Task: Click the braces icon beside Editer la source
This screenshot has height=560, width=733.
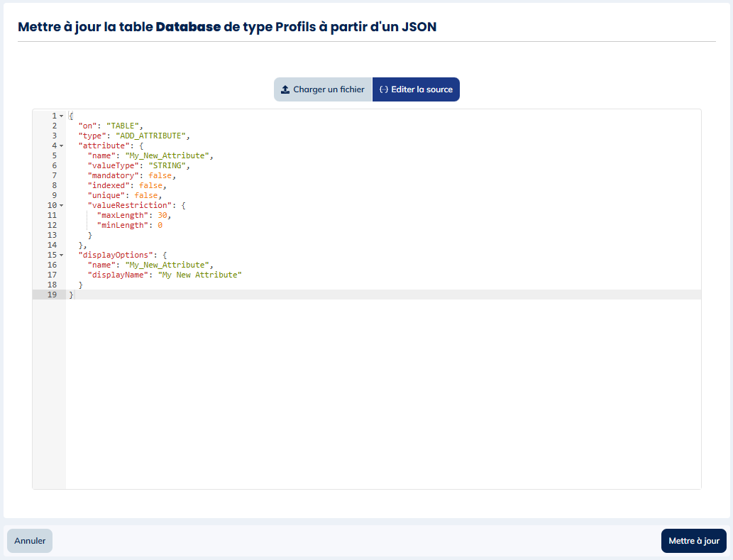Action: (383, 89)
